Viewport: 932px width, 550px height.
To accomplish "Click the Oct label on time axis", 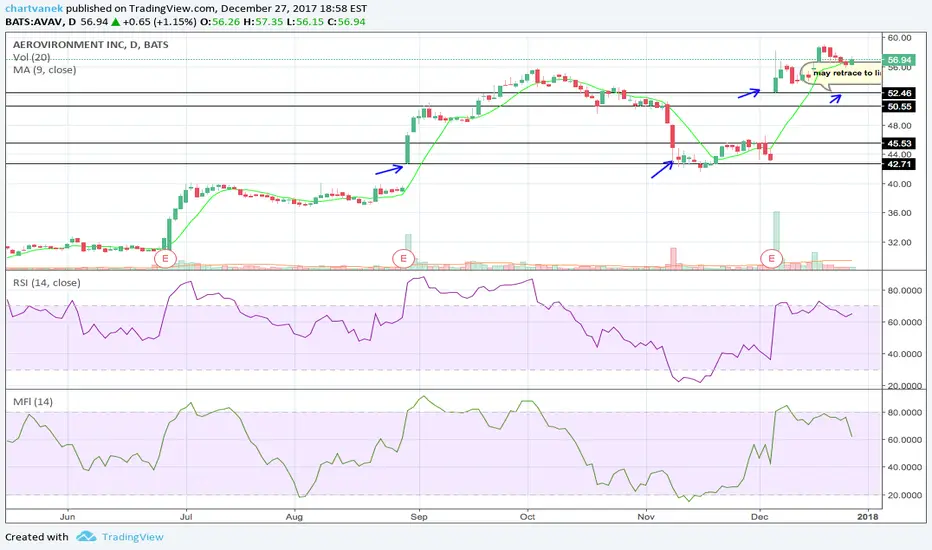I will tap(527, 517).
